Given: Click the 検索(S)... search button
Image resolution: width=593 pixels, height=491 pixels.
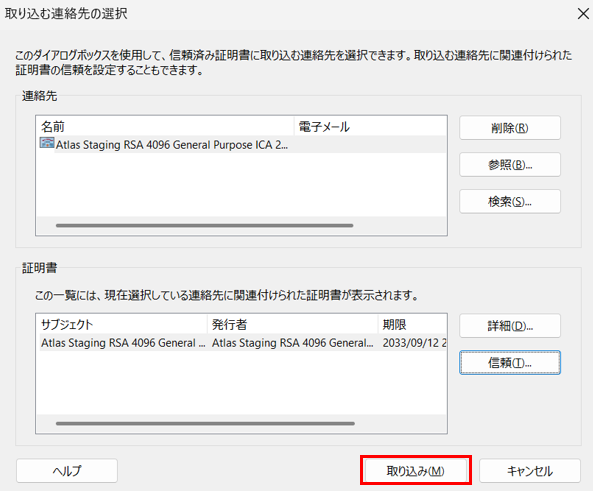Looking at the screenshot, I should point(510,201).
